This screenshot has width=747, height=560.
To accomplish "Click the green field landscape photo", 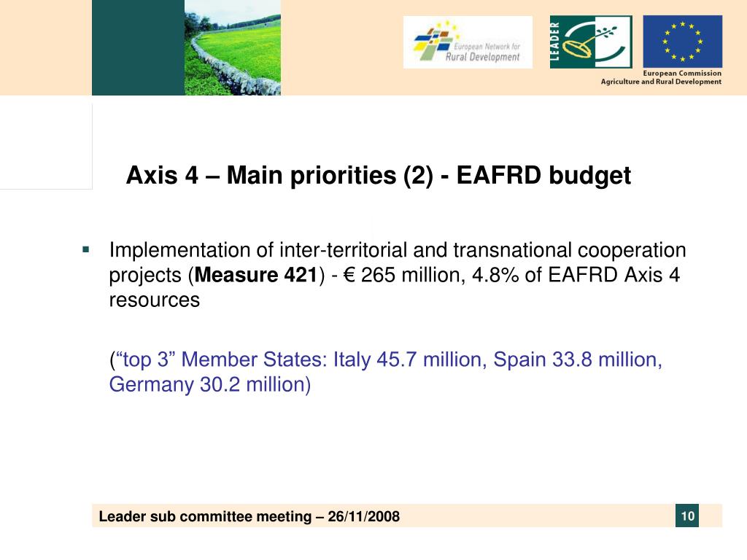I will pyautogui.click(x=233, y=47).
